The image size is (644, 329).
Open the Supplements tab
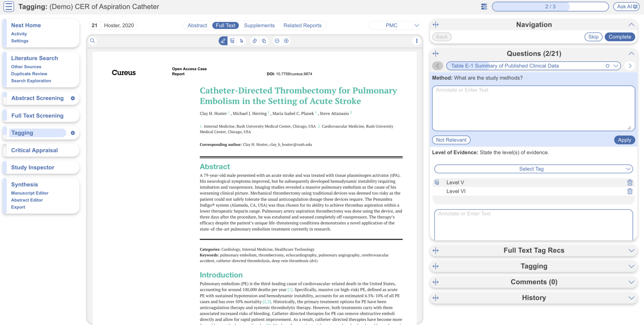coord(259,25)
